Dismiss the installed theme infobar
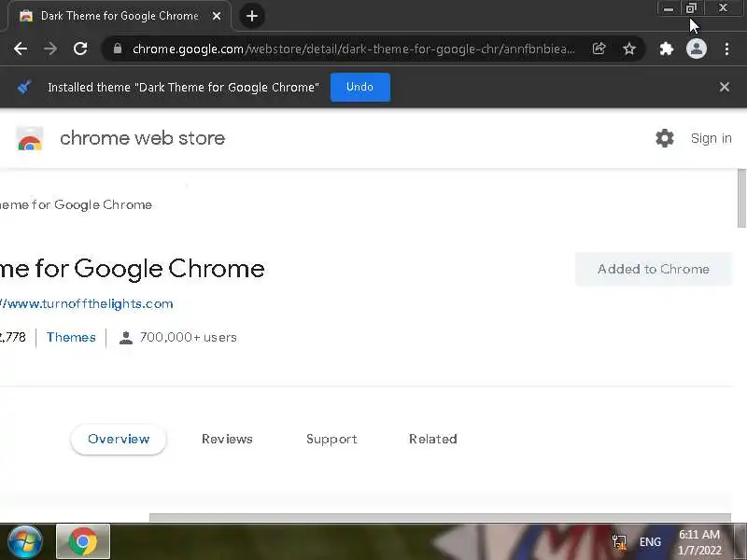Image resolution: width=747 pixels, height=560 pixels. 724,87
